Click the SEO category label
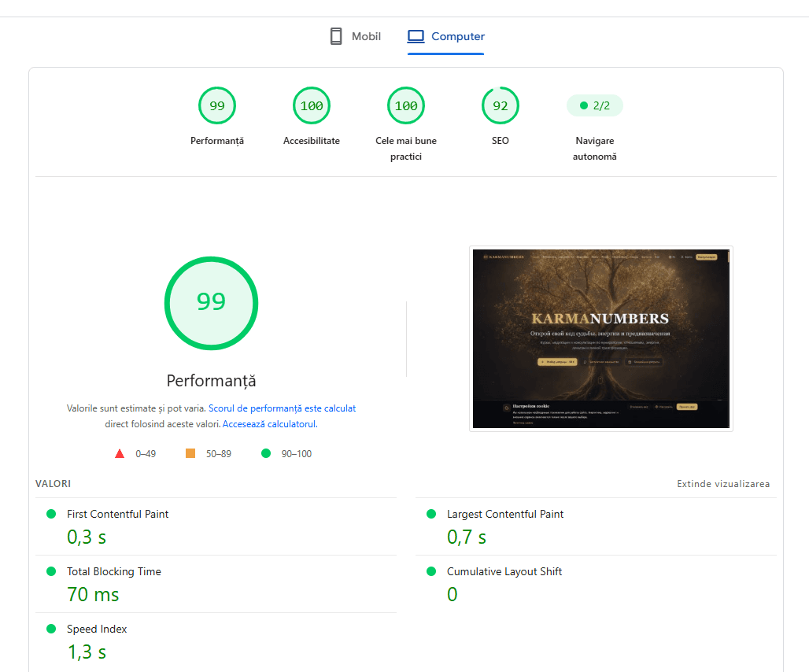The height and width of the screenshot is (672, 809). (501, 141)
